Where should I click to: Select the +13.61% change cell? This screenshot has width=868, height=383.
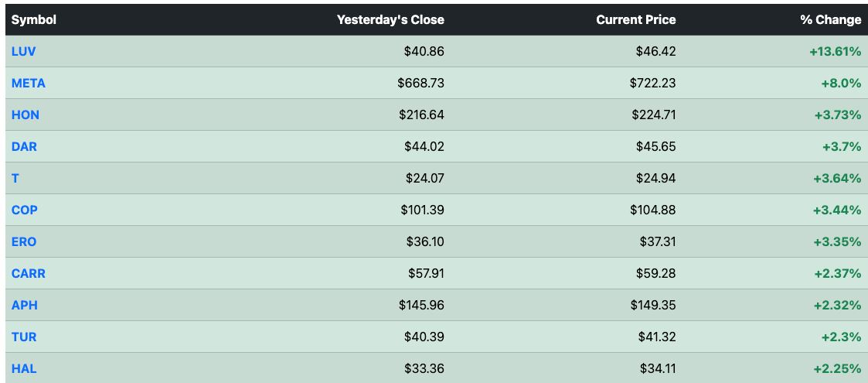(x=836, y=52)
